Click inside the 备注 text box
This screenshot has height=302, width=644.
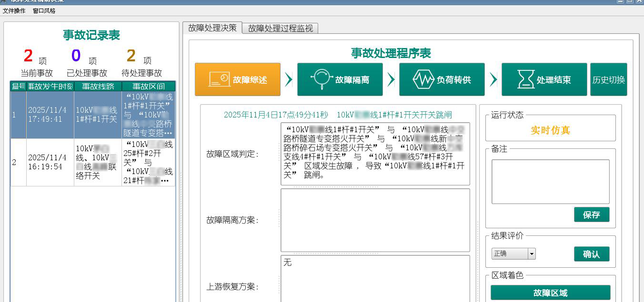[x=550, y=181]
